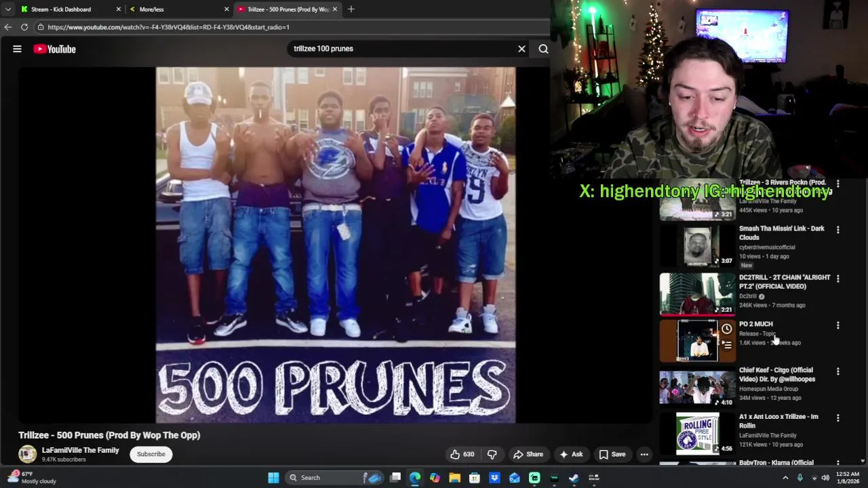Open LaFamilVille The Family channel name
This screenshot has height=488, width=868.
coord(80,450)
